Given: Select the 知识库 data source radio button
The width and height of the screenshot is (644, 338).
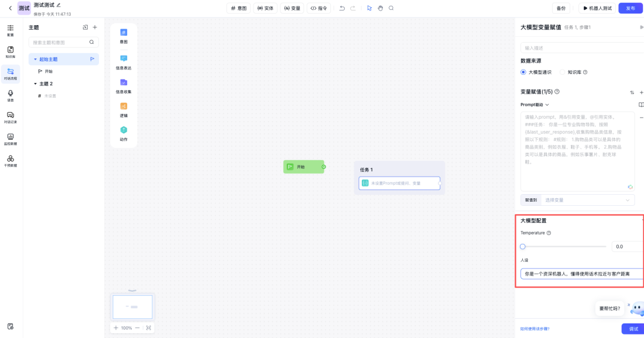Looking at the screenshot, I should (x=563, y=73).
